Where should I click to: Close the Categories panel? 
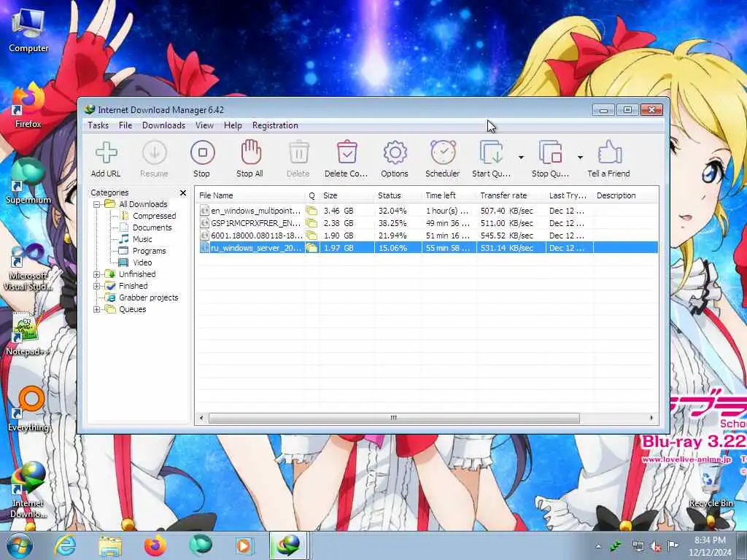[183, 192]
